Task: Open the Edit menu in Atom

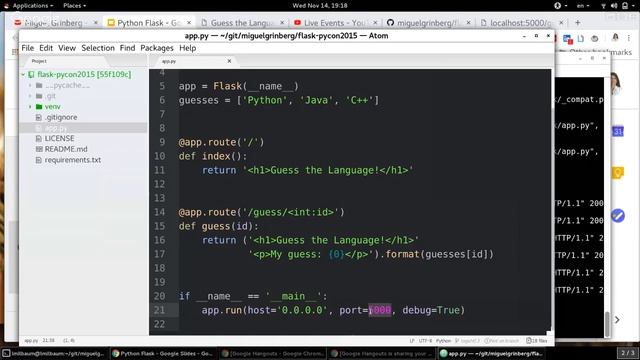Action: pos(46,48)
